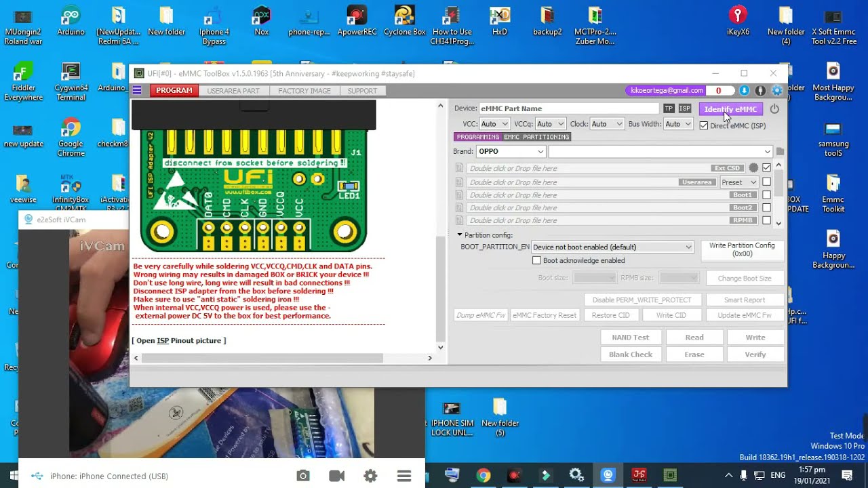The image size is (868, 488).
Task: Click the file list scroll down arrow
Action: pos(778,223)
